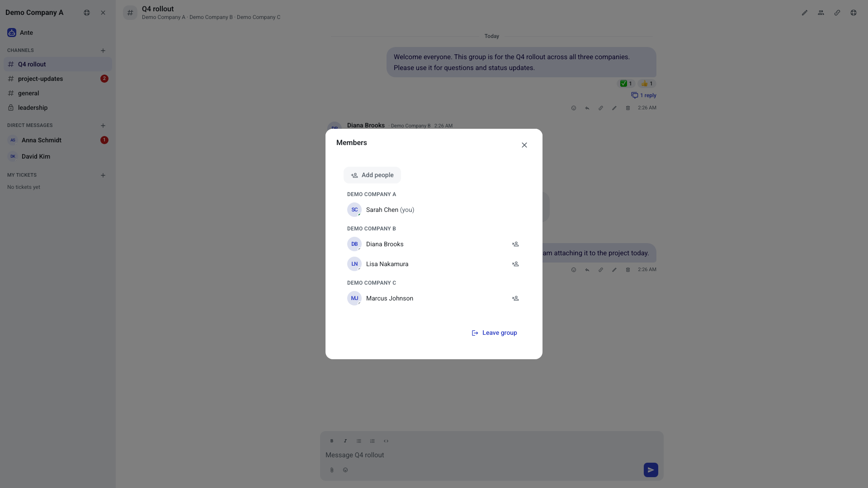
Task: Click add-contact icon next to Lisa Nakamura
Action: [x=515, y=264]
